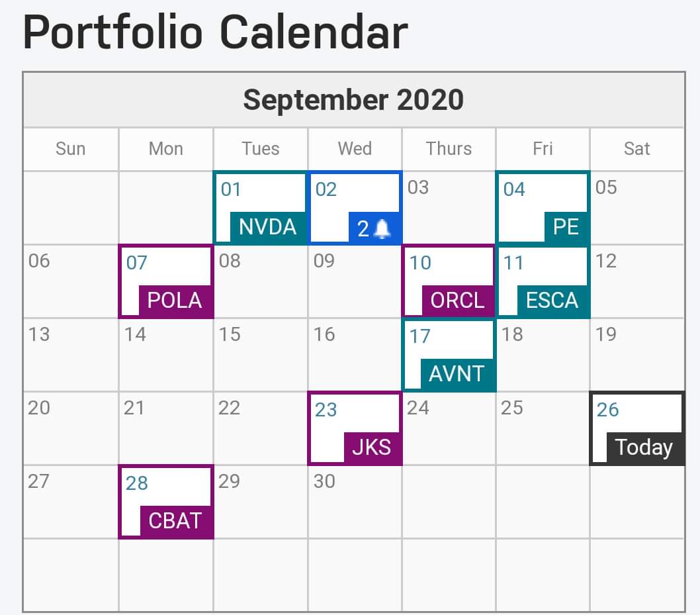Click the ORCL tag on September 10
The height and width of the screenshot is (615, 700).
tap(457, 301)
